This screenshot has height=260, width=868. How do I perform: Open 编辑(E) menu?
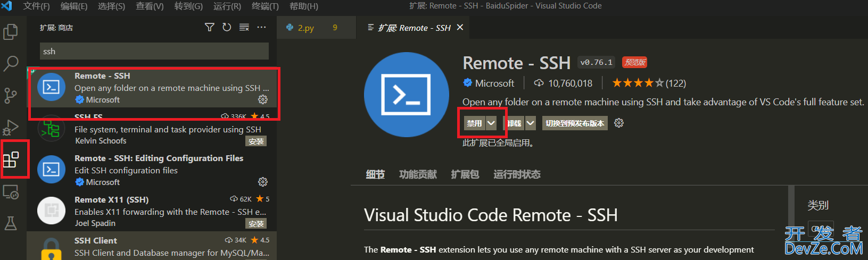74,6
